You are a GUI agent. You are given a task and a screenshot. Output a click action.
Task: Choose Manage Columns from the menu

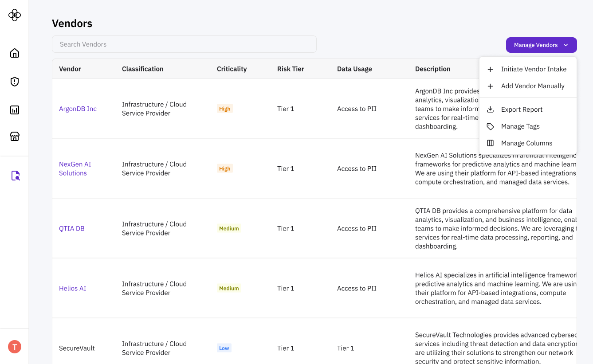[526, 143]
